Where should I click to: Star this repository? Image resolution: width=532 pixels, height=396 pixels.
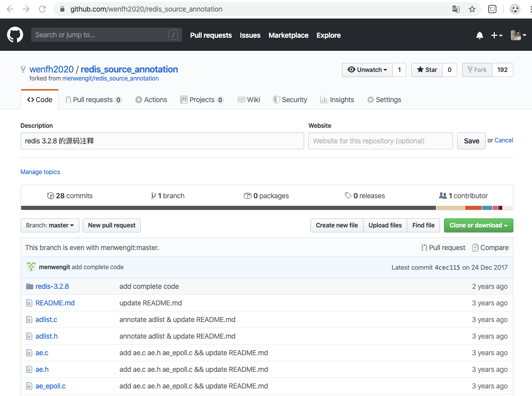pyautogui.click(x=426, y=69)
